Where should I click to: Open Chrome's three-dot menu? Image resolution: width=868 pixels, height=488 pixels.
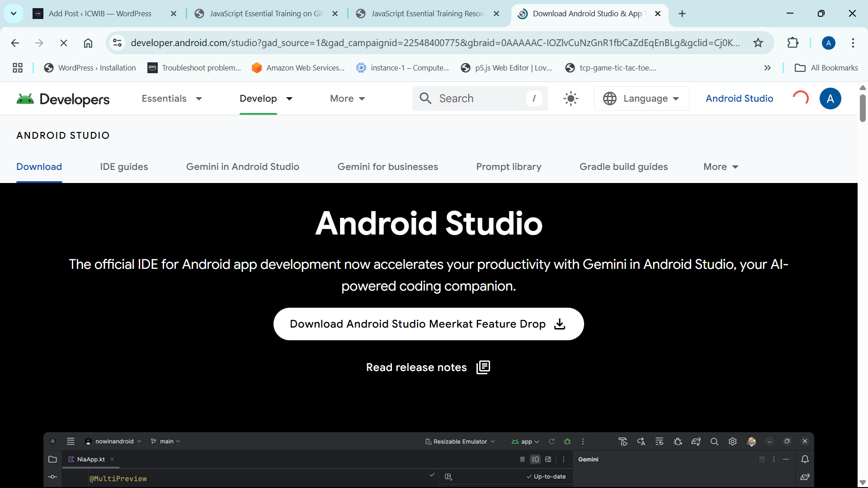coord(853,43)
